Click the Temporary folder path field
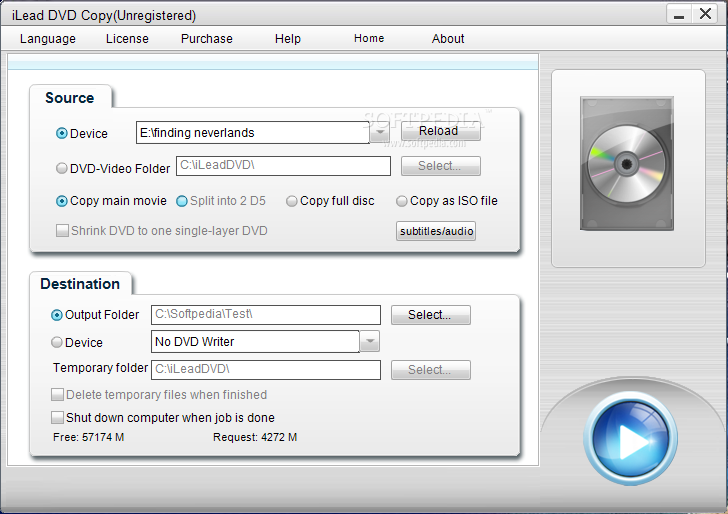Screen dimensions: 728x514 pyautogui.click(x=266, y=370)
